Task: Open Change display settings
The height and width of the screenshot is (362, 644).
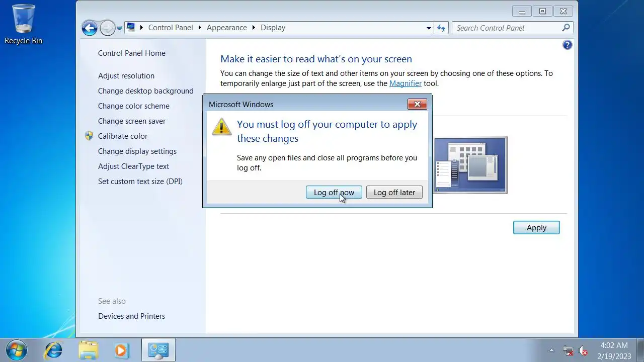Action: (137, 151)
